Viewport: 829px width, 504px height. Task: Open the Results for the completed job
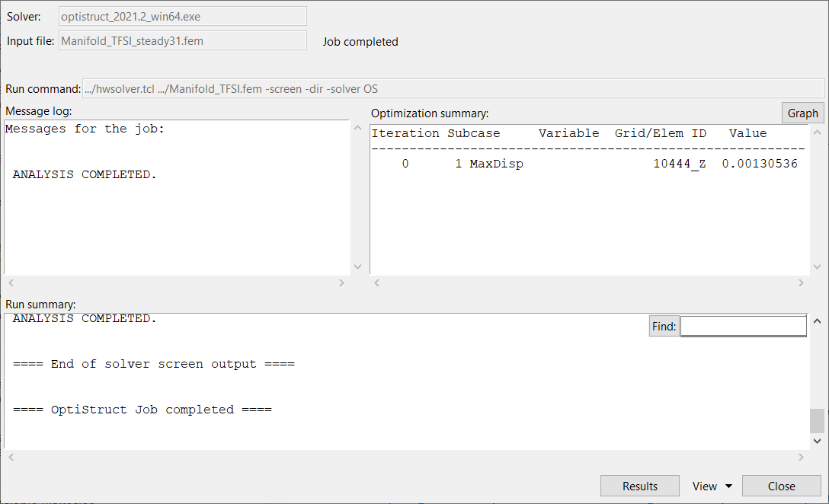[639, 486]
